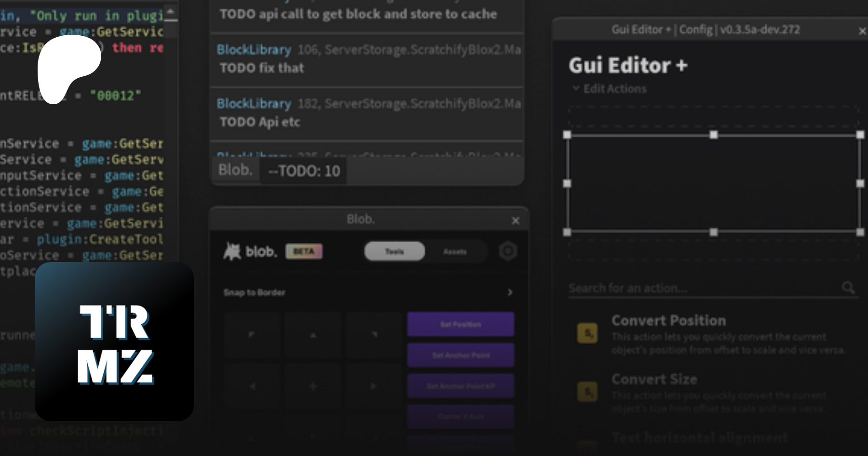Click the Convert Size action icon
Image resolution: width=868 pixels, height=456 pixels.
[x=587, y=391]
